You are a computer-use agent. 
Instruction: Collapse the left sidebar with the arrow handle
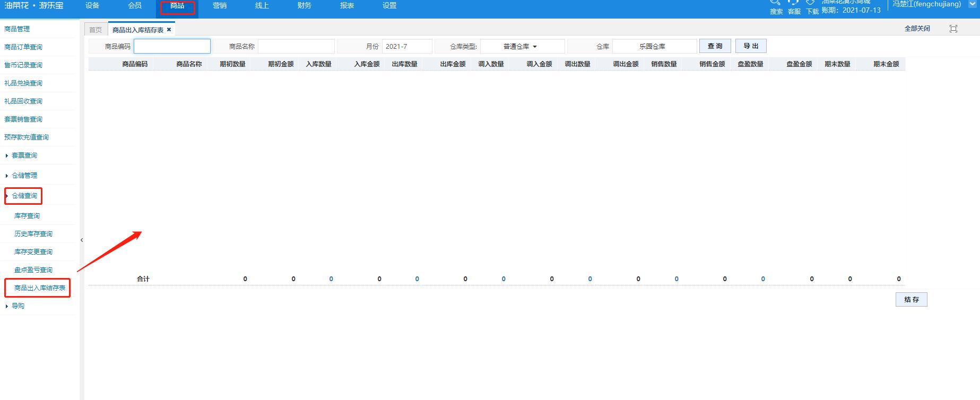click(82, 240)
